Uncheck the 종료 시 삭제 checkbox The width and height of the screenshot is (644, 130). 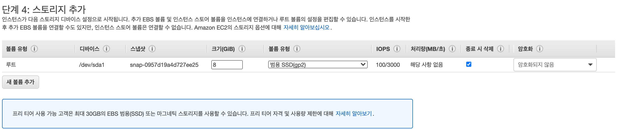pos(469,64)
